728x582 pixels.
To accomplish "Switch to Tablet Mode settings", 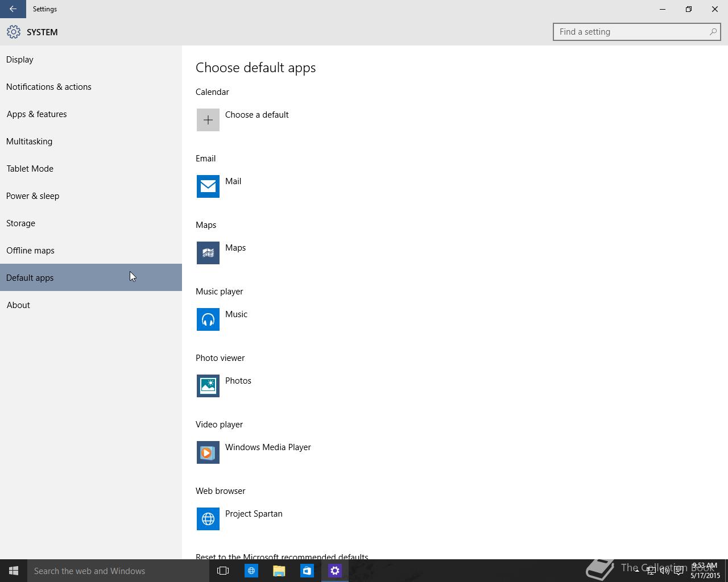I will tap(91, 168).
